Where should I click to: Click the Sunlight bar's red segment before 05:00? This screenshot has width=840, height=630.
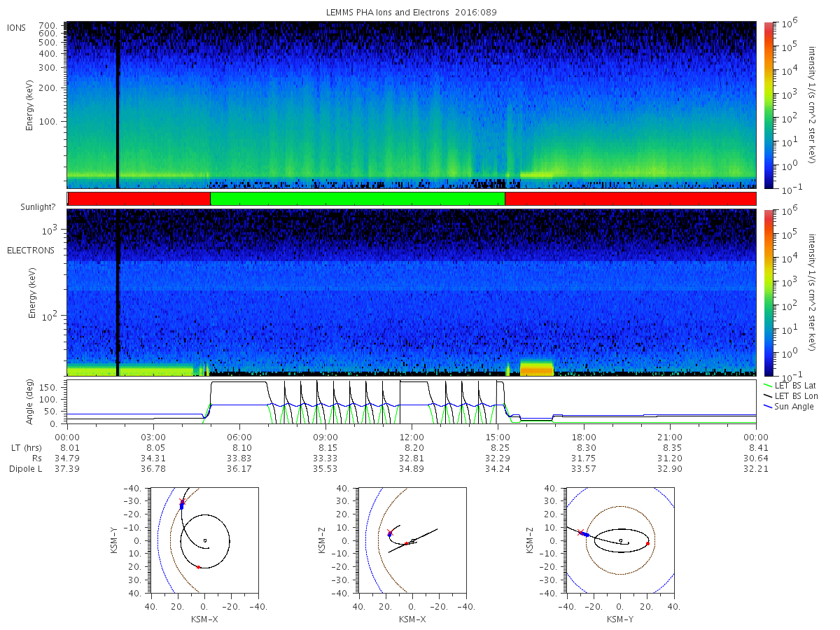point(139,199)
